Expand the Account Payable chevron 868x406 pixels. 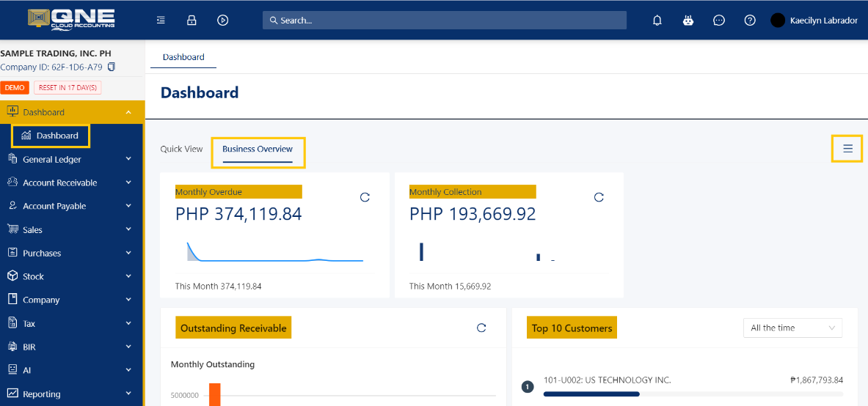point(128,206)
